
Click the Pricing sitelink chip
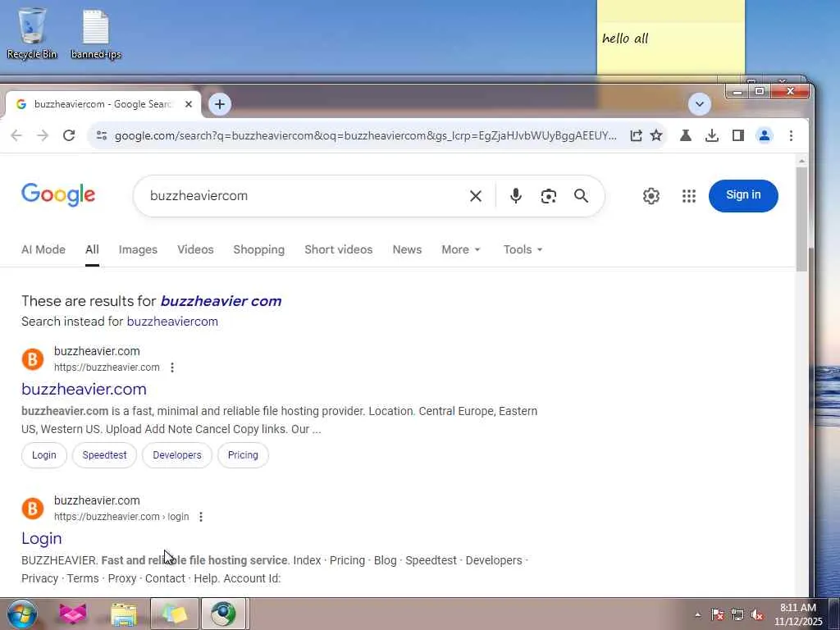tap(243, 454)
